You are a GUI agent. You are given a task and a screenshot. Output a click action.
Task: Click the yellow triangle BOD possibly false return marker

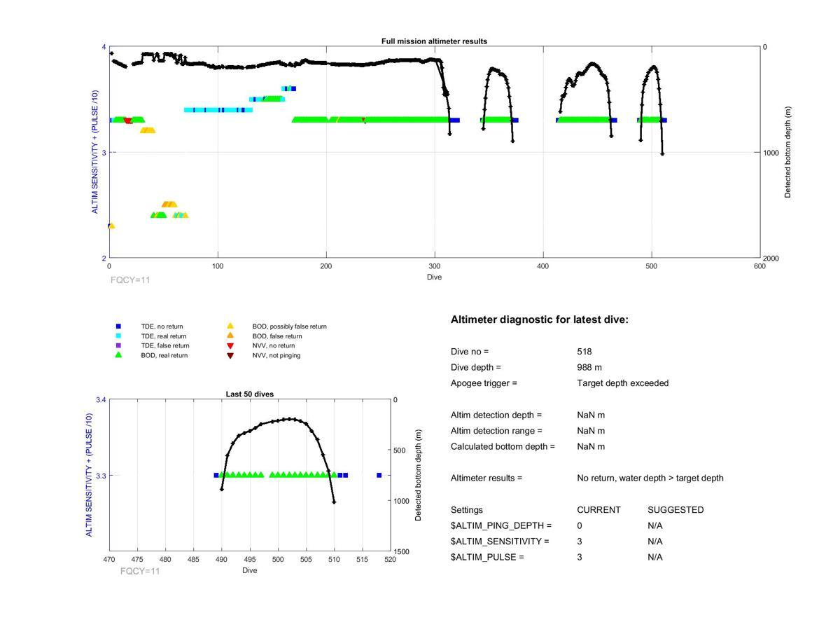click(230, 326)
